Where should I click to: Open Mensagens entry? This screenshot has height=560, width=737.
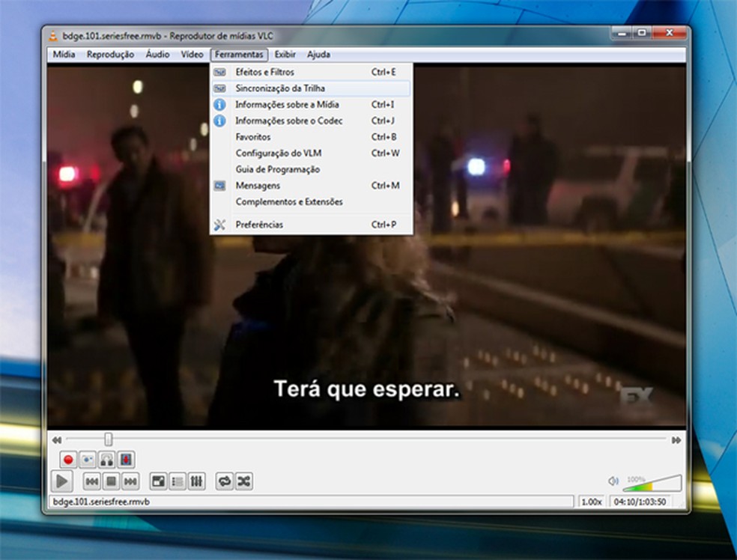click(x=311, y=186)
